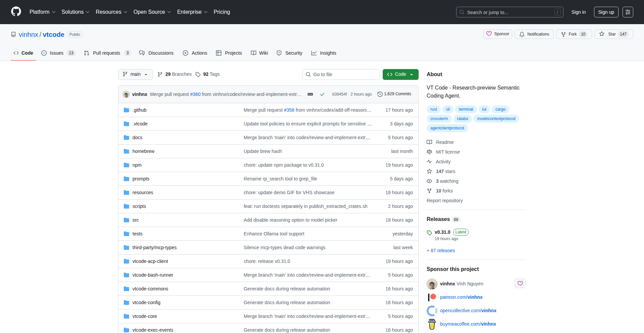The image size is (644, 333).
Task: Click the vinhnx avatar in commit row
Action: tap(126, 94)
